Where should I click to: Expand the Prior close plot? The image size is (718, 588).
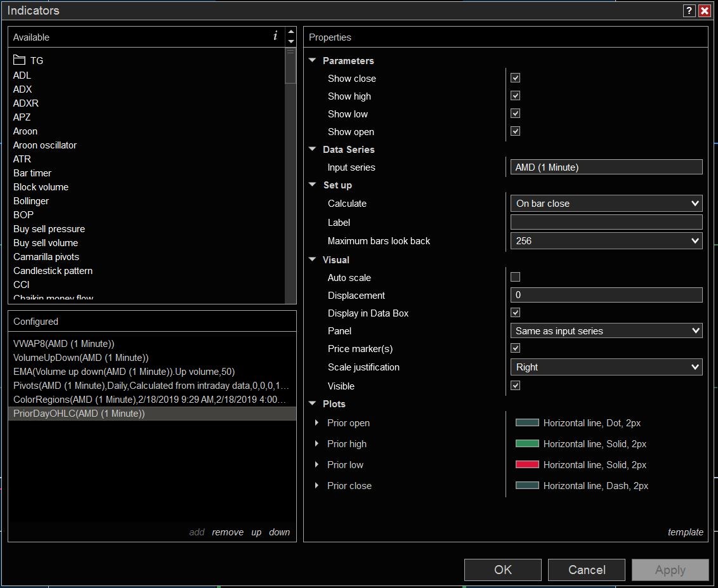click(x=317, y=485)
